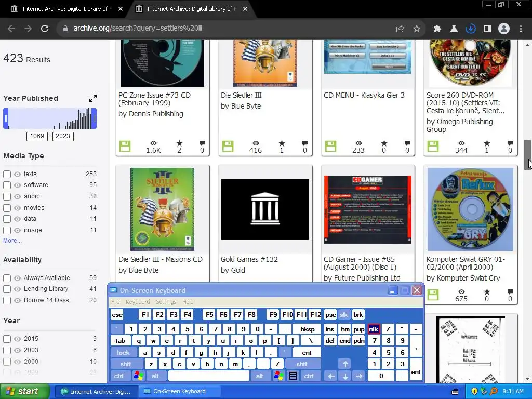Expand the Year Published histogram

click(x=93, y=98)
